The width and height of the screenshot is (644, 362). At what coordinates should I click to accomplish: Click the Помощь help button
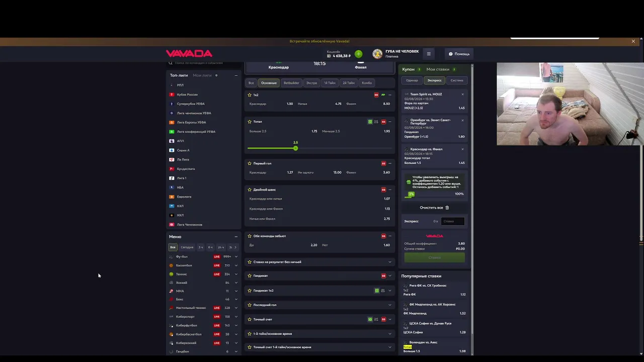click(x=459, y=54)
